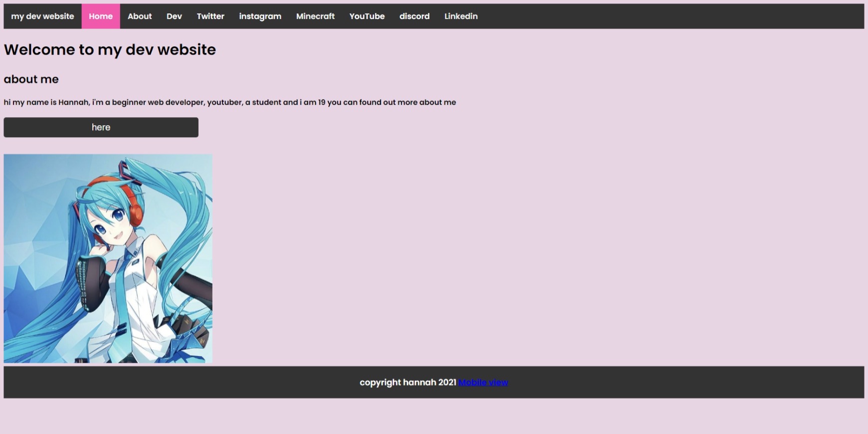Click the empty pink area below the footer
This screenshot has width=868, height=434.
point(434,417)
